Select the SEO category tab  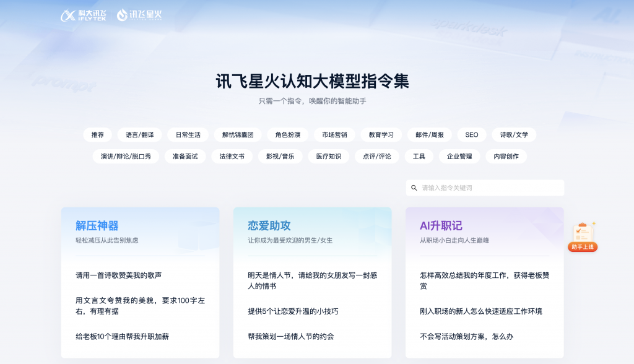[472, 135]
